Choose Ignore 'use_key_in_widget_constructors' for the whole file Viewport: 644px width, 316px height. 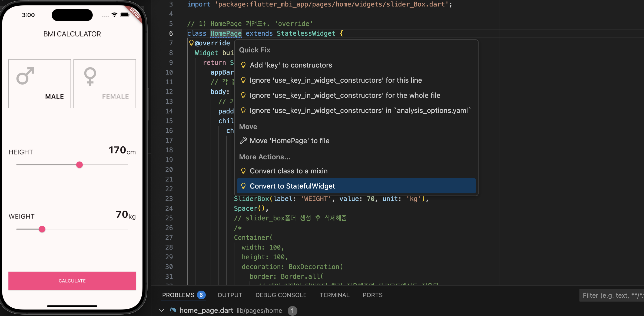(x=356, y=95)
